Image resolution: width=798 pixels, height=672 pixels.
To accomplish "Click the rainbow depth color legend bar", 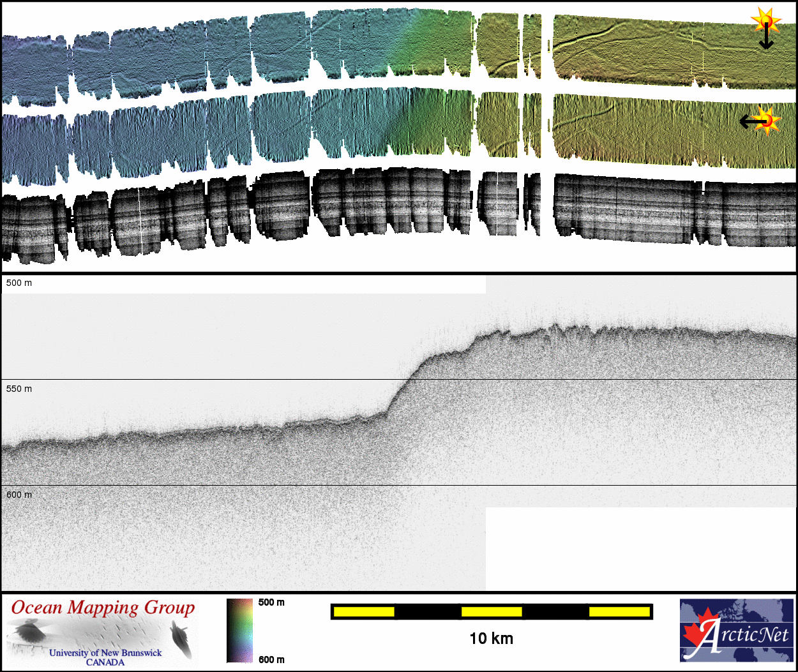I will coord(239,631).
